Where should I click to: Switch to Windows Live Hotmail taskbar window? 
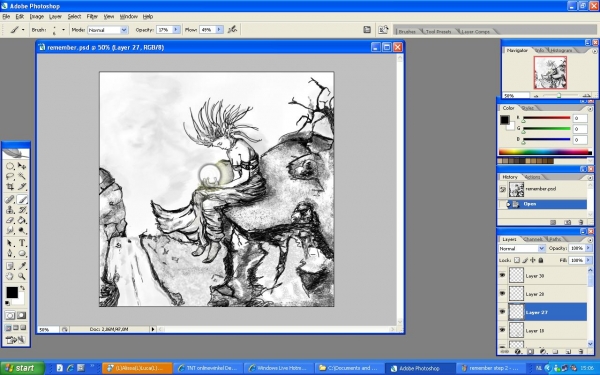(x=280, y=368)
